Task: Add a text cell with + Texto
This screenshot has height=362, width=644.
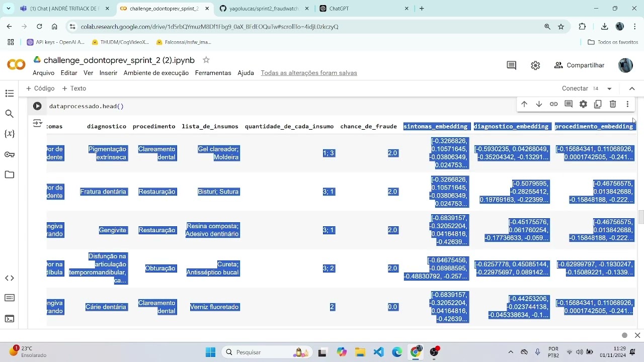Action: pyautogui.click(x=74, y=88)
